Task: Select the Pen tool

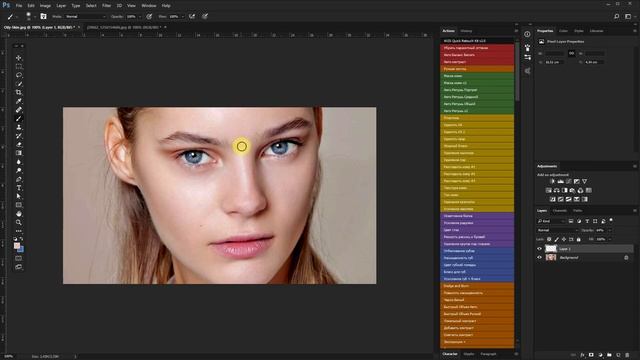Action: point(18,179)
